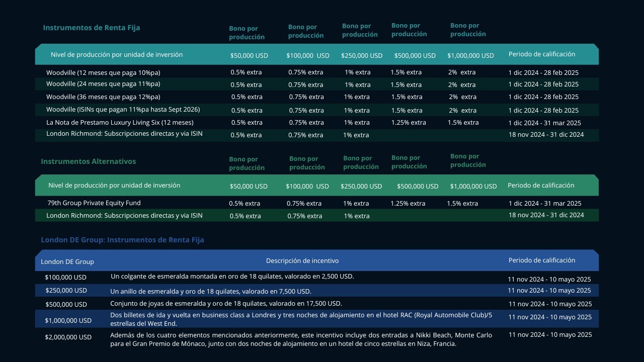Click the 79th Group Private Equity Fund label

pos(94,203)
